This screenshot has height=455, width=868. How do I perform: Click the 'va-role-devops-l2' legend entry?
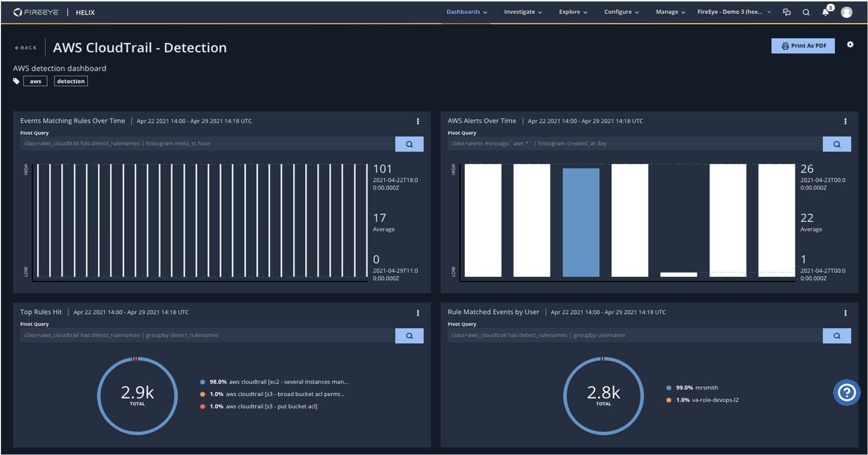click(715, 400)
